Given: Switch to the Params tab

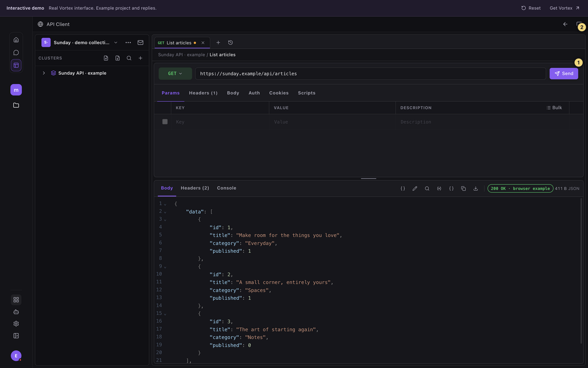Looking at the screenshot, I should coord(171,93).
